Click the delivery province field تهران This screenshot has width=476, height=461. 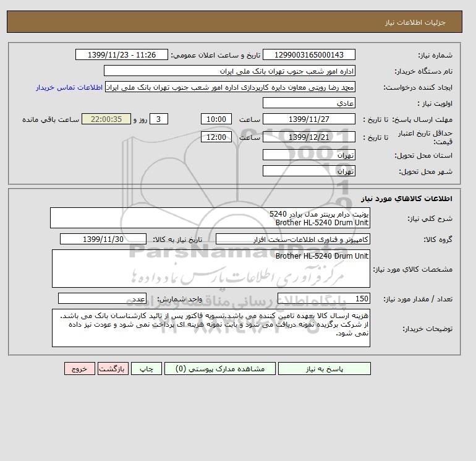pyautogui.click(x=308, y=155)
